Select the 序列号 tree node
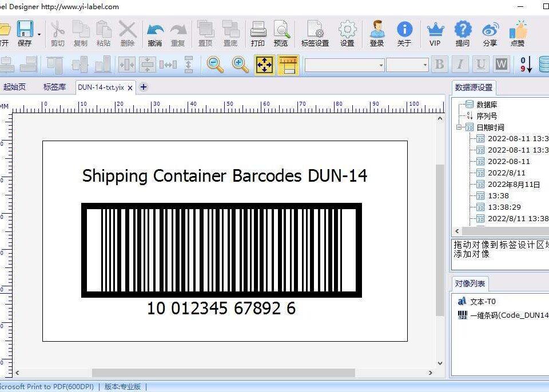549x392 pixels. click(487, 116)
